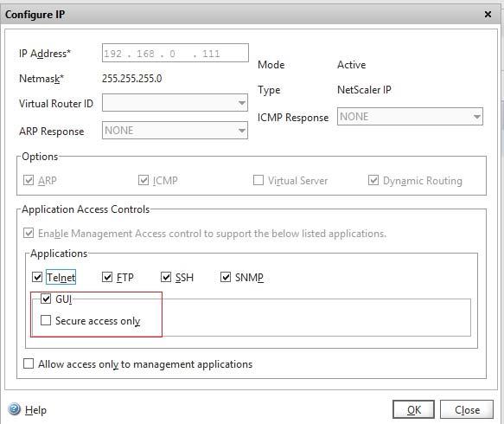The width and height of the screenshot is (504, 424).
Task: Toggle Enable Management Access control checkbox
Action: (29, 233)
